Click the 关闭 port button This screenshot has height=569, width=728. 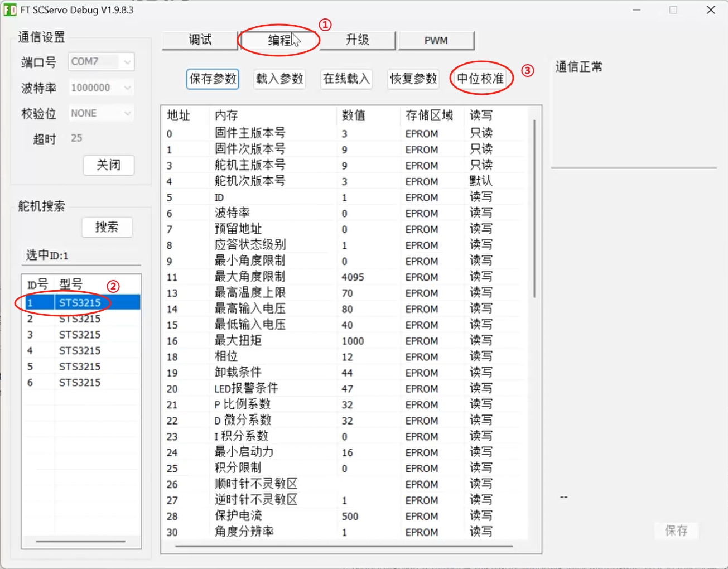tap(109, 165)
